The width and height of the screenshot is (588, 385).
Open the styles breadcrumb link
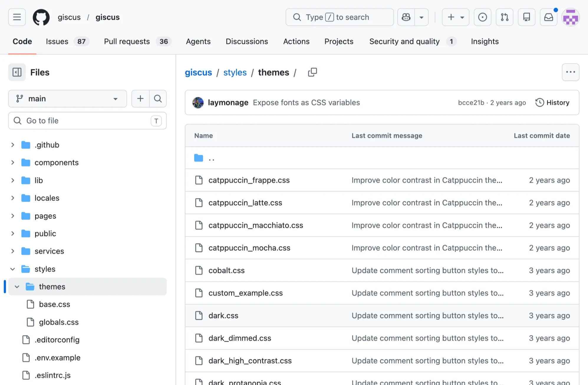(235, 72)
